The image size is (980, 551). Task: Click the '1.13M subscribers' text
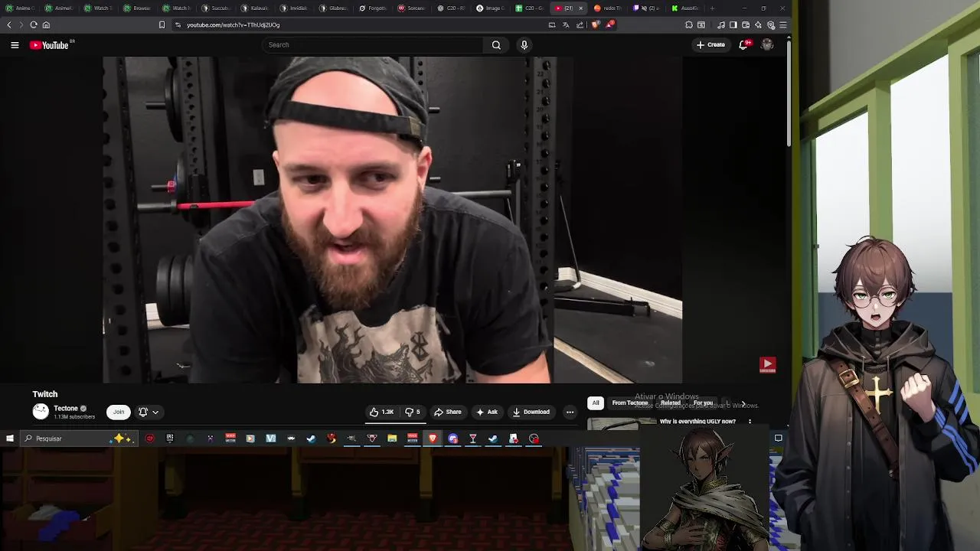[x=74, y=417]
